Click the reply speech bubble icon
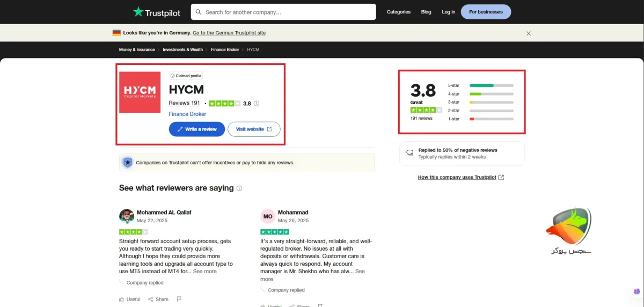644x307 pixels. [410, 153]
